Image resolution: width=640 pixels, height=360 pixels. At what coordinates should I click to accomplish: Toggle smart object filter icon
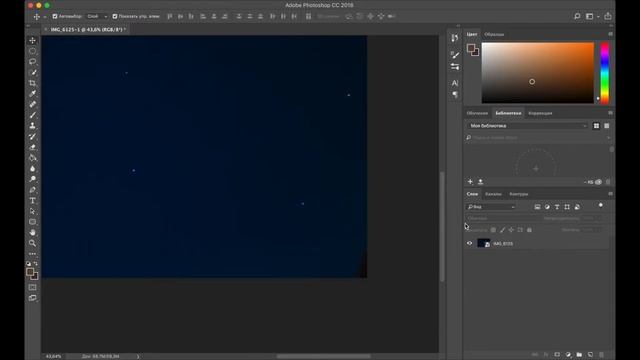tap(577, 207)
